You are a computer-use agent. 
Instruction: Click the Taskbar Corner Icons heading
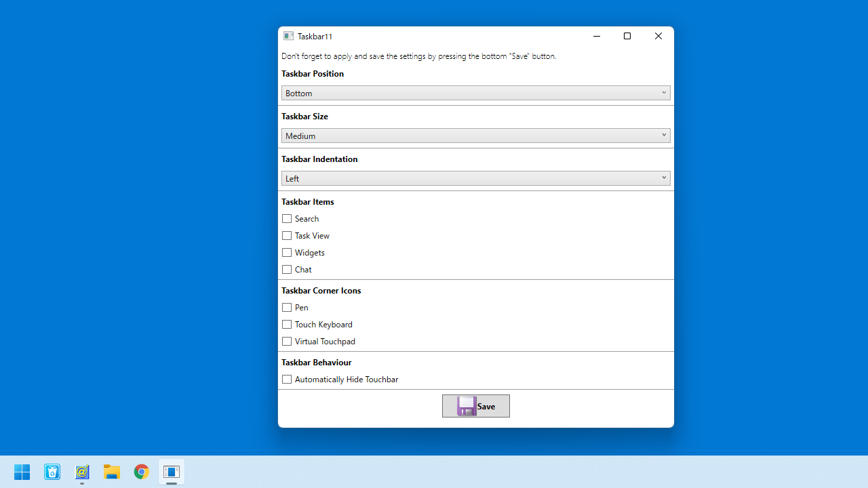[321, 291]
